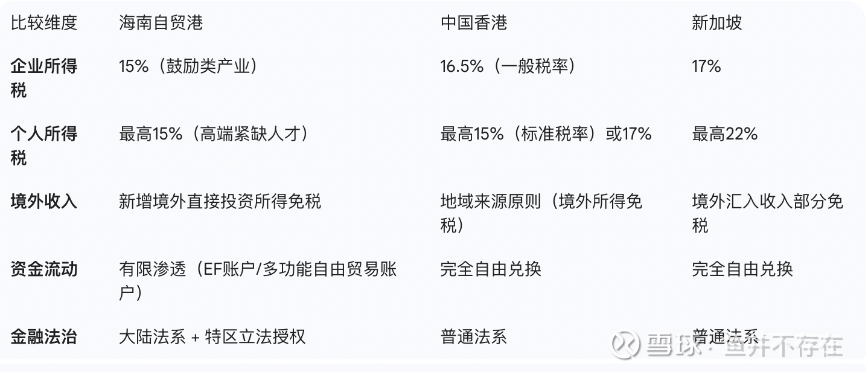This screenshot has width=868, height=372.
Task: Click the 金融法治 row label
Action: 44,336
